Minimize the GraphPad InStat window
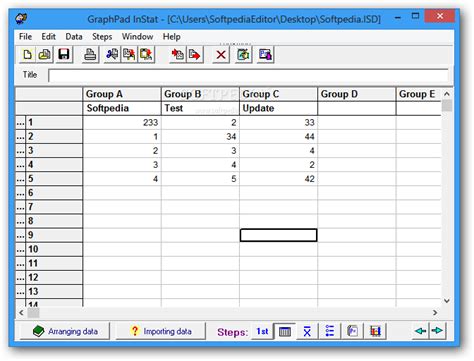This screenshot has width=474, height=361. pos(398,17)
